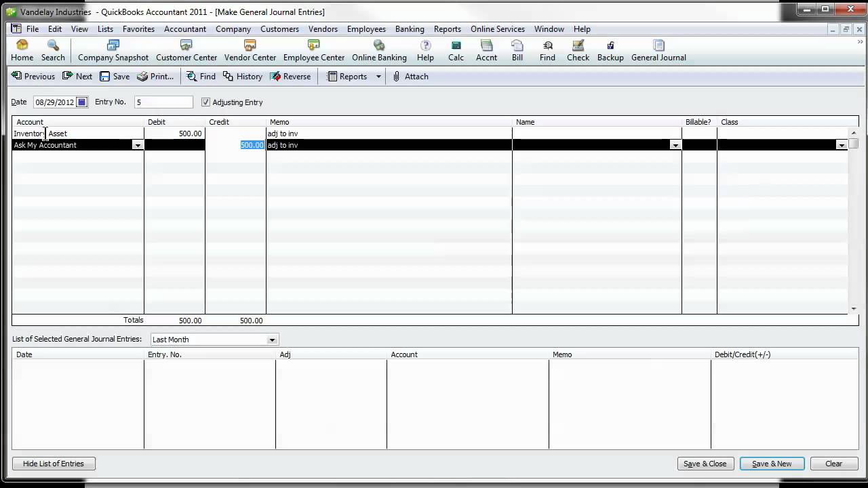Click the Bill icon
This screenshot has height=488, width=868.
pyautogui.click(x=517, y=51)
